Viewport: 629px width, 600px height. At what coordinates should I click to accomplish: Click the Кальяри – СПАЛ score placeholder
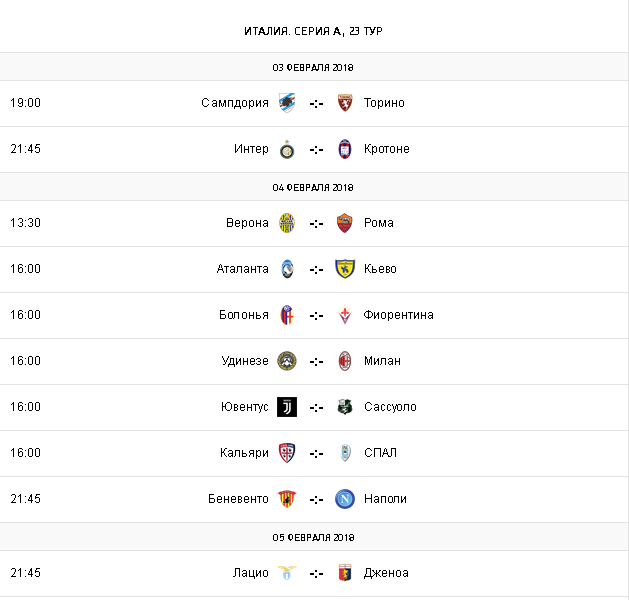(x=316, y=453)
